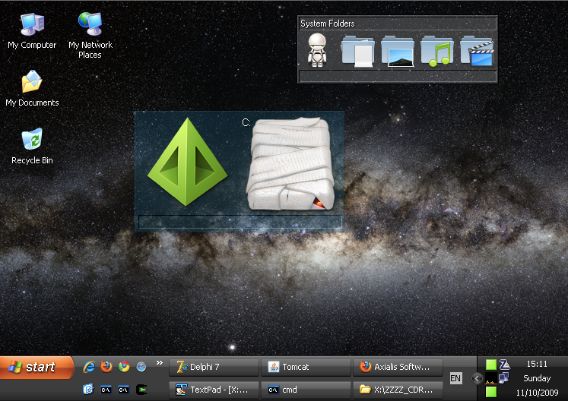568x401 pixels.
Task: Click the green pyramid icon
Action: (x=187, y=162)
